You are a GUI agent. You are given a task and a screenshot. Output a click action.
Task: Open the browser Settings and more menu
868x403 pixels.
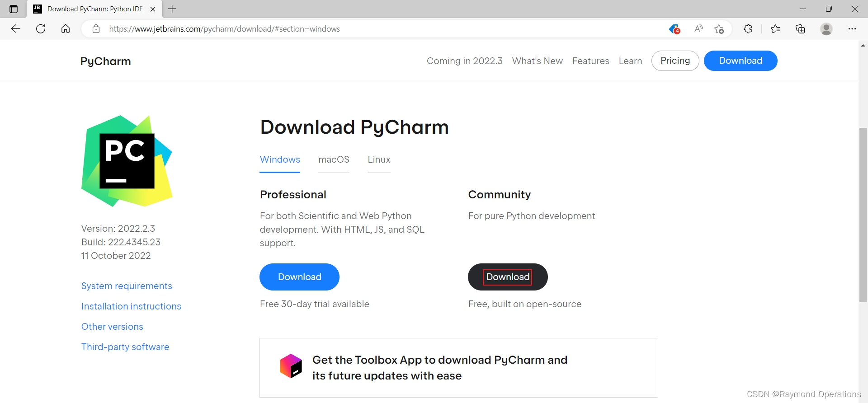pyautogui.click(x=852, y=29)
